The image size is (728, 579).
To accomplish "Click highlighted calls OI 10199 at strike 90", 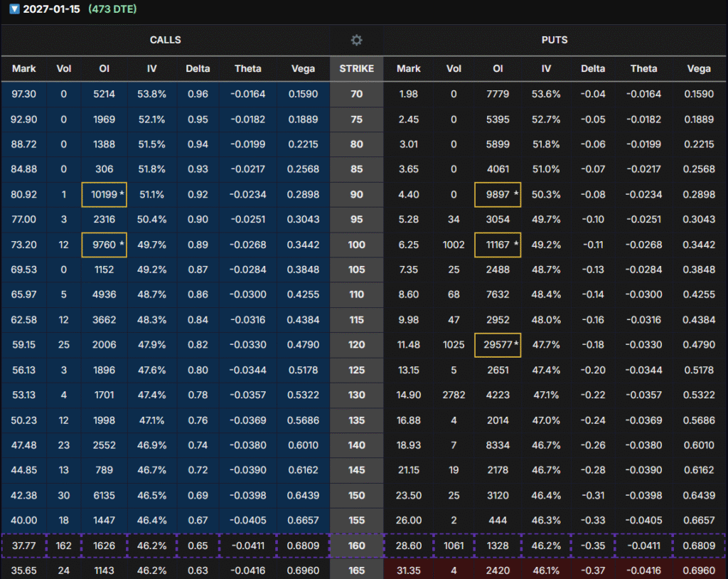I will [105, 194].
